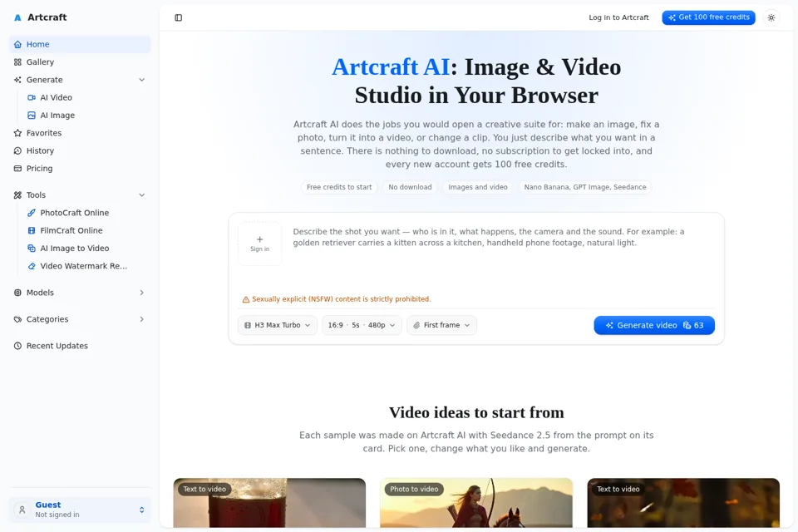This screenshot has width=798, height=532.
Task: Click the Recent Updates clock icon
Action: coord(17,346)
